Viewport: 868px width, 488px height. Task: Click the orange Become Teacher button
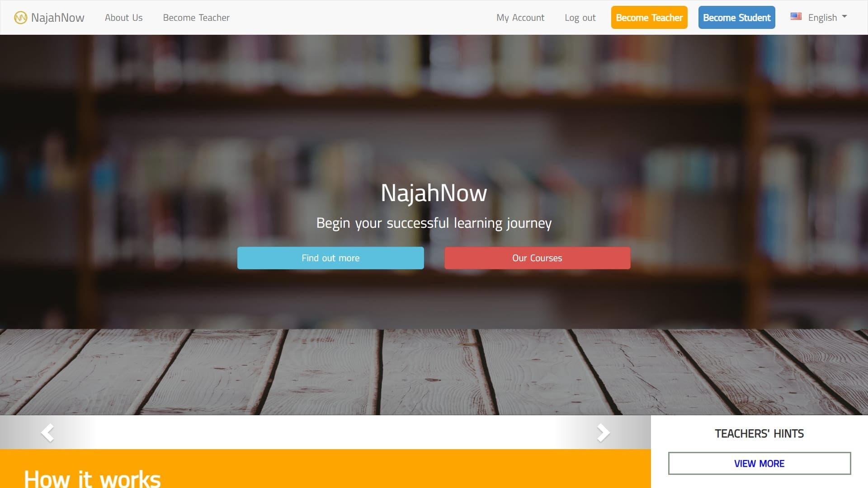[x=649, y=18]
